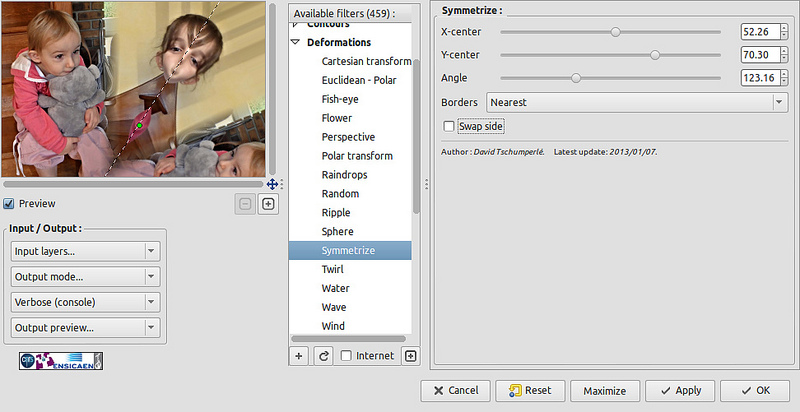Click the Reset button
The width and height of the screenshot is (800, 412).
pyautogui.click(x=531, y=391)
